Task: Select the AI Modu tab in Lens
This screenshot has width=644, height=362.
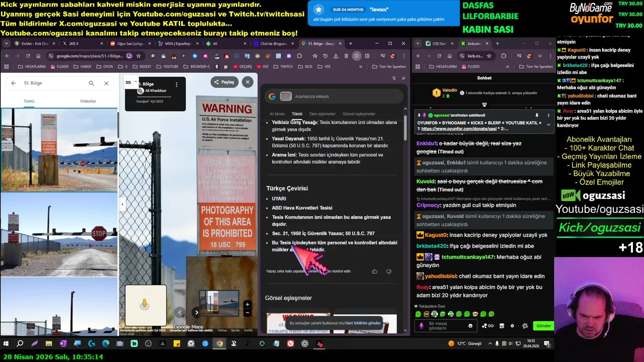Action: click(x=277, y=114)
